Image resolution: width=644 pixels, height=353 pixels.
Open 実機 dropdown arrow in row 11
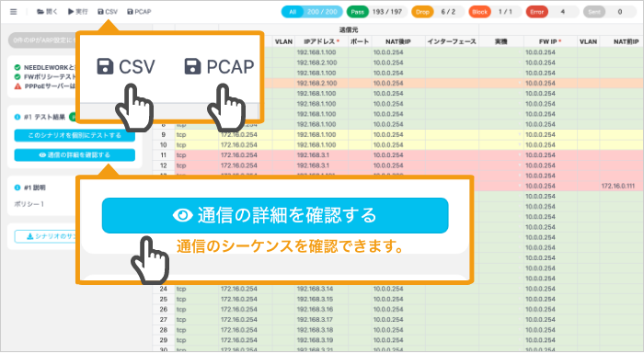[x=520, y=155]
